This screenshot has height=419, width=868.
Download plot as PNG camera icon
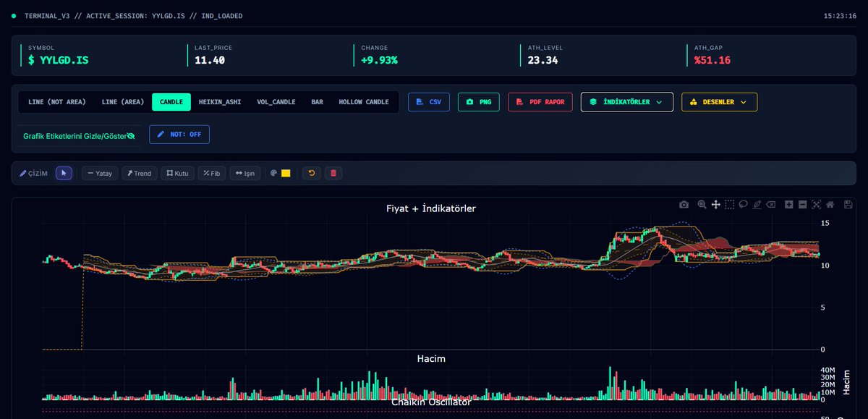click(684, 205)
